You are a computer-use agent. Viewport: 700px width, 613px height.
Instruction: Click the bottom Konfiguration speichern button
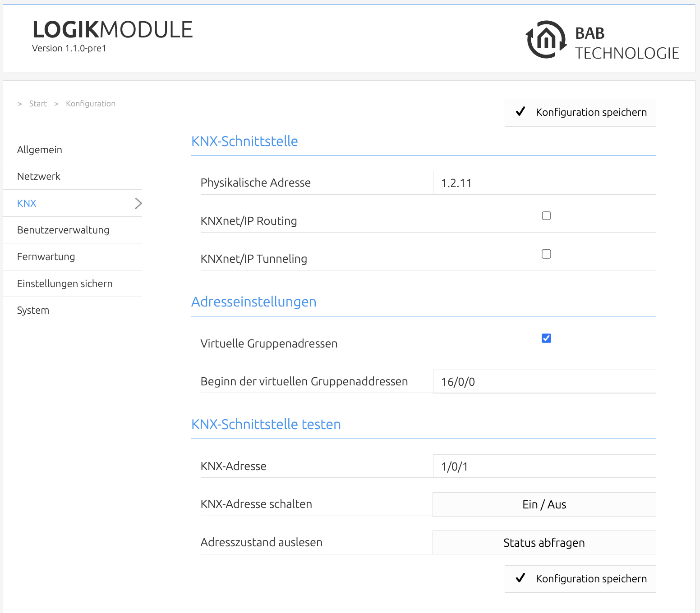point(580,579)
